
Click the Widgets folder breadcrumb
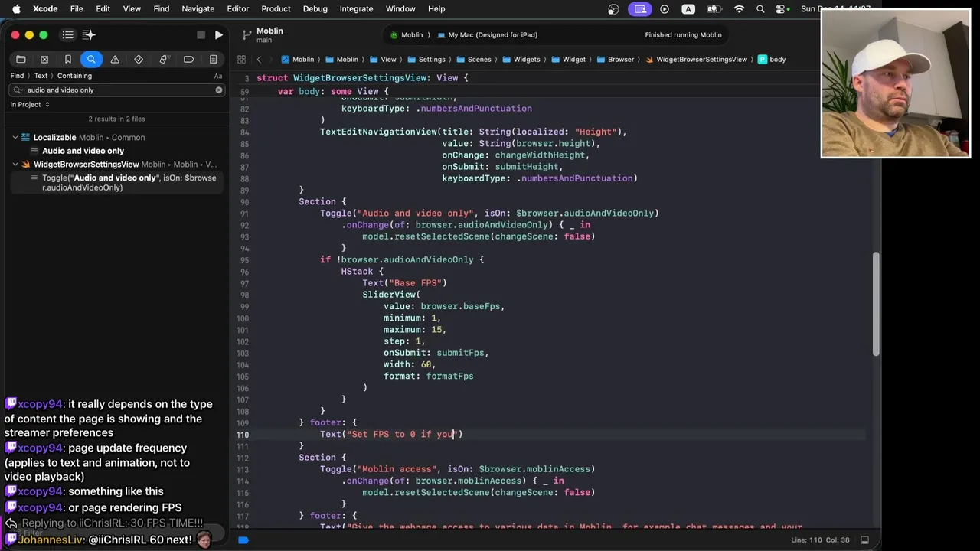(x=521, y=59)
